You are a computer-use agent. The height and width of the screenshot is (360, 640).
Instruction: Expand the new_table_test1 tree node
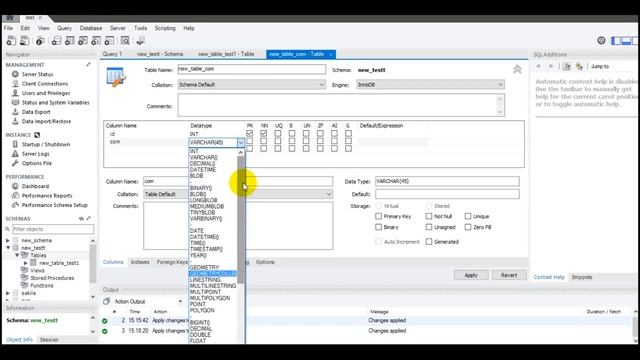point(25,263)
